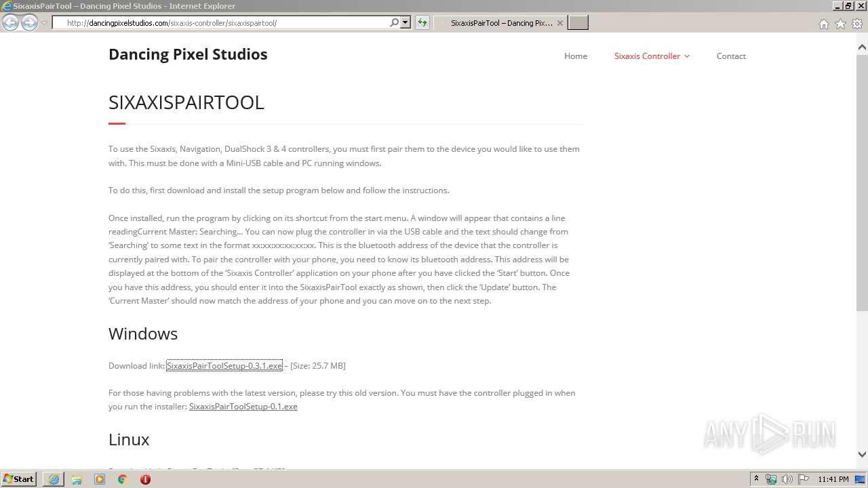Launch Chrome from the taskbar

point(123,479)
